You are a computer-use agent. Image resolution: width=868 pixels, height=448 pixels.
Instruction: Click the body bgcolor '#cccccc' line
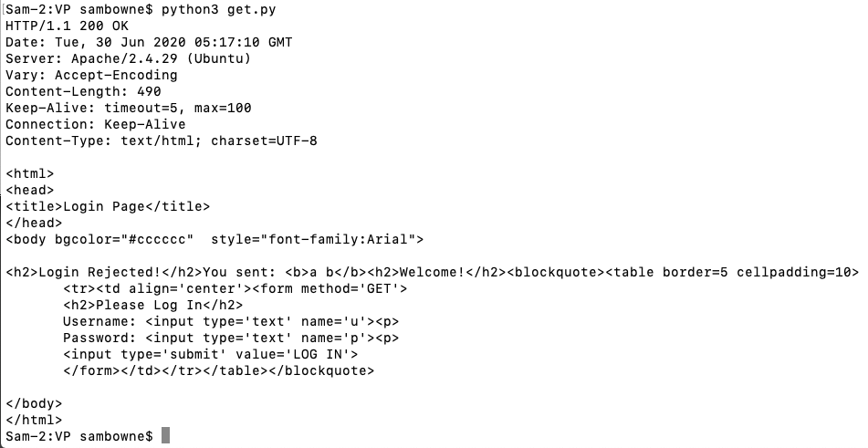[x=214, y=239]
